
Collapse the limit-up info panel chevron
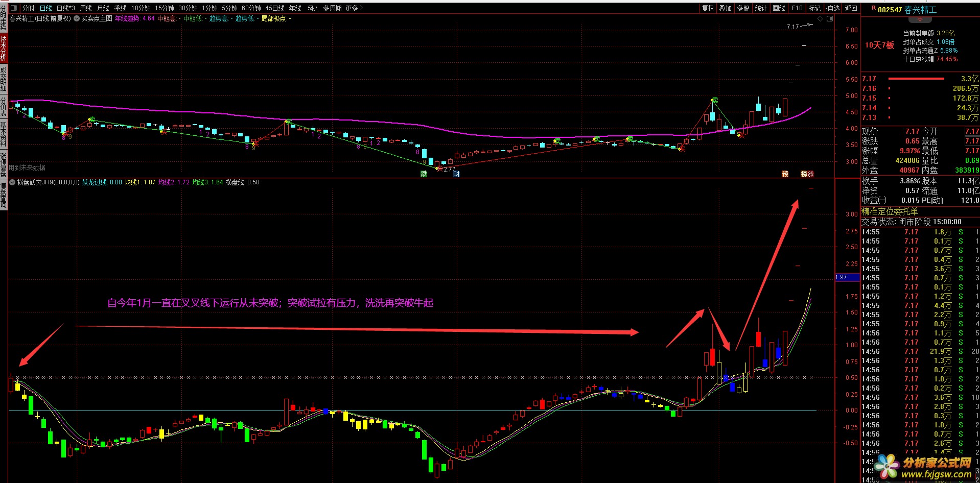point(920,19)
